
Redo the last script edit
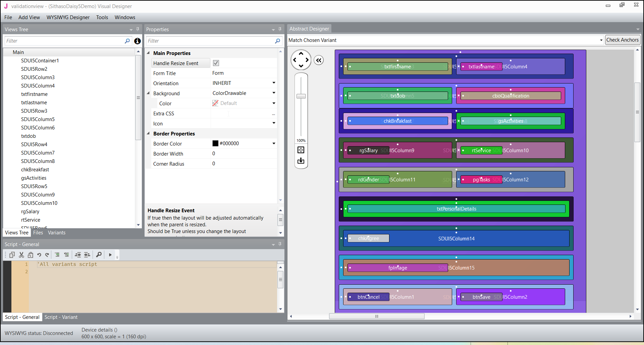47,255
